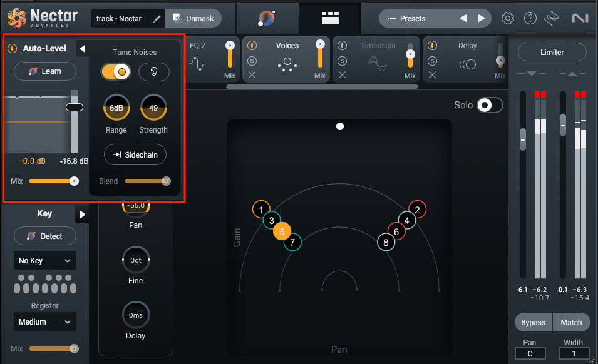The image size is (598, 364).
Task: Collapse the Auto-Level panel arrow
Action: click(x=83, y=48)
